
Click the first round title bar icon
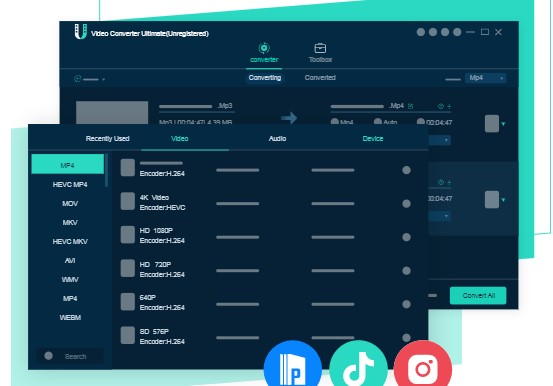(420, 32)
